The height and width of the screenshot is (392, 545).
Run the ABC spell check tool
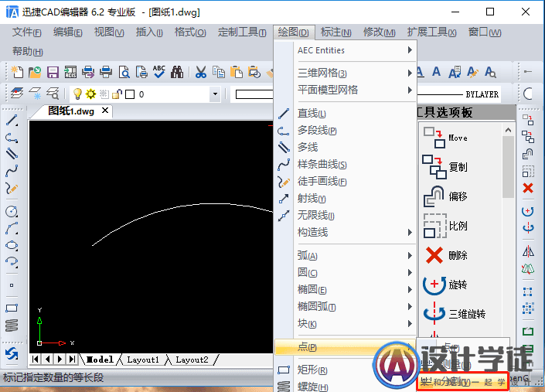pos(159,72)
